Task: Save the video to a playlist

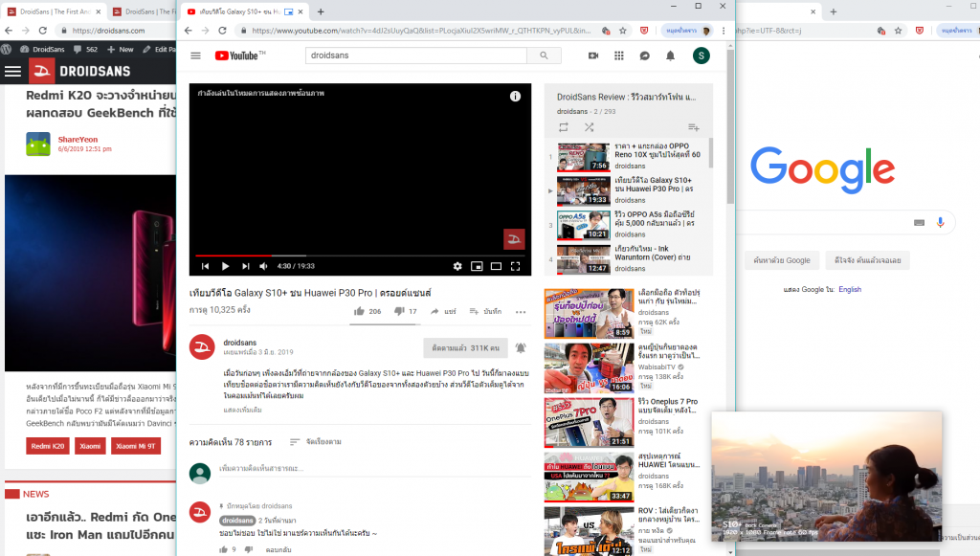Action: pyautogui.click(x=485, y=311)
